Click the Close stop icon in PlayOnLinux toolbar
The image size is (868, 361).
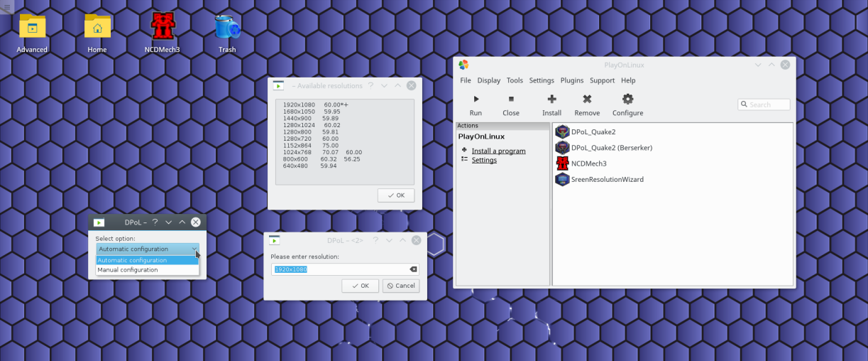(511, 99)
